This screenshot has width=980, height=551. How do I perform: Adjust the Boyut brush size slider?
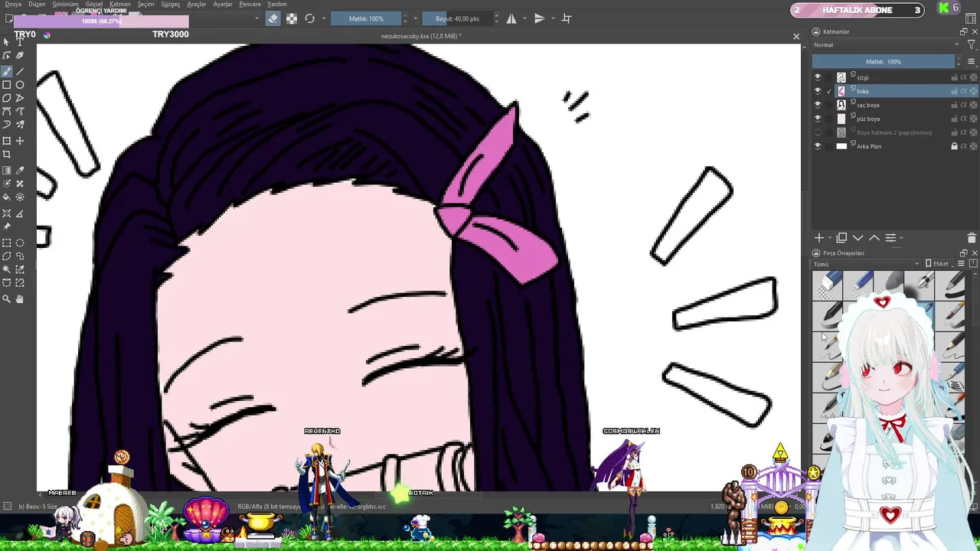click(x=458, y=18)
